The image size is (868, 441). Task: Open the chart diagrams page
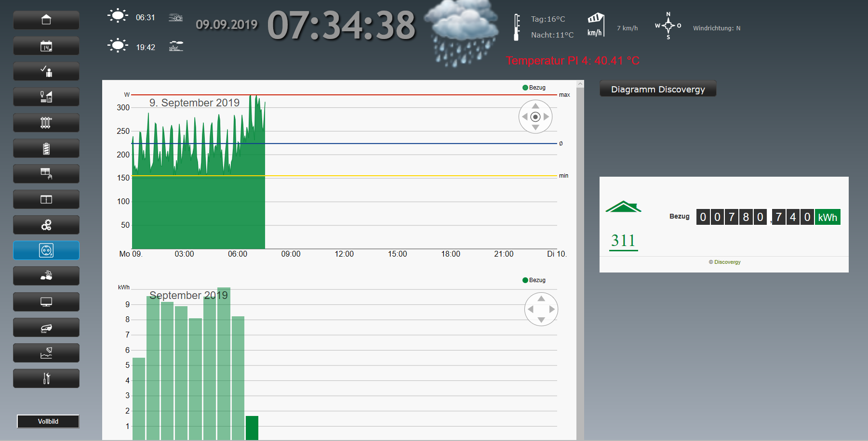tap(46, 353)
